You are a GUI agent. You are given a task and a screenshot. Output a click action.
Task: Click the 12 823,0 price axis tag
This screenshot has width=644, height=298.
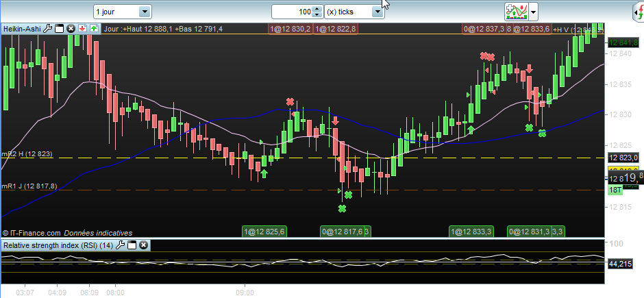click(x=623, y=158)
